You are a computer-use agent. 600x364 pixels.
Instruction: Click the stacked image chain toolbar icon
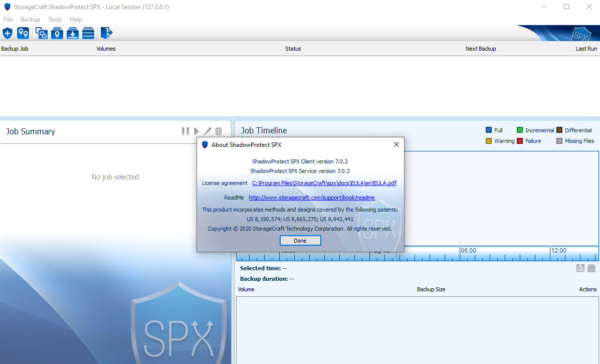[x=88, y=34]
